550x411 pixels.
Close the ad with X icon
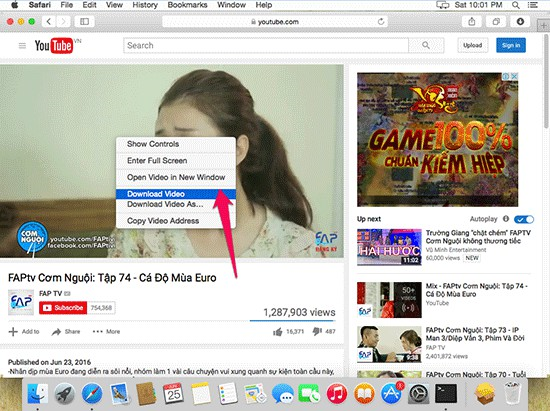click(514, 76)
